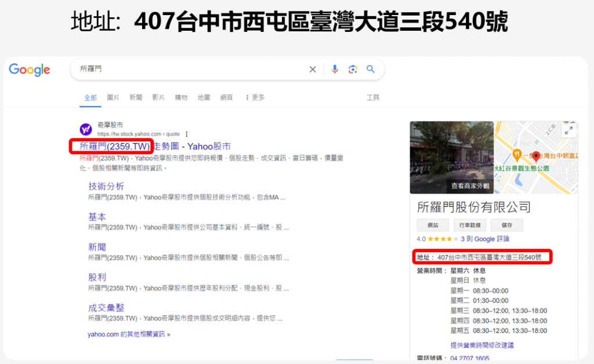Switch to the 影片 tab
This screenshot has width=594, height=364.
click(158, 97)
